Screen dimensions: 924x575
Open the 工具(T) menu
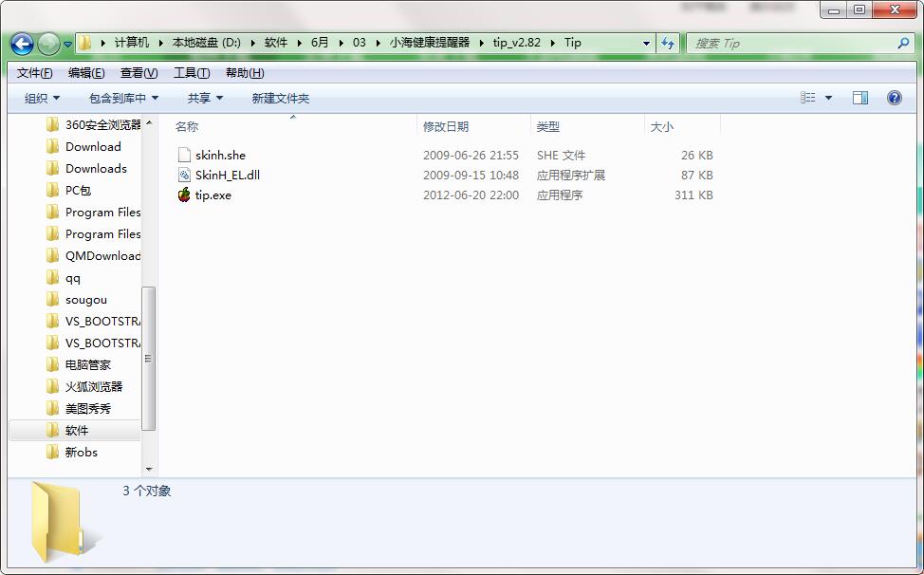click(191, 73)
